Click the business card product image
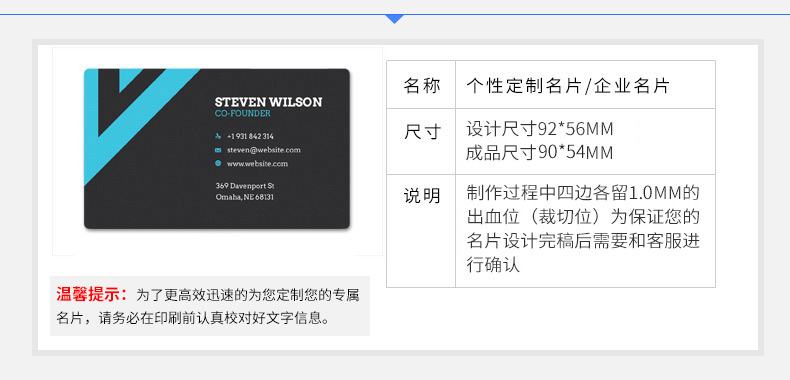Viewport: 790px width, 380px height. [x=217, y=149]
